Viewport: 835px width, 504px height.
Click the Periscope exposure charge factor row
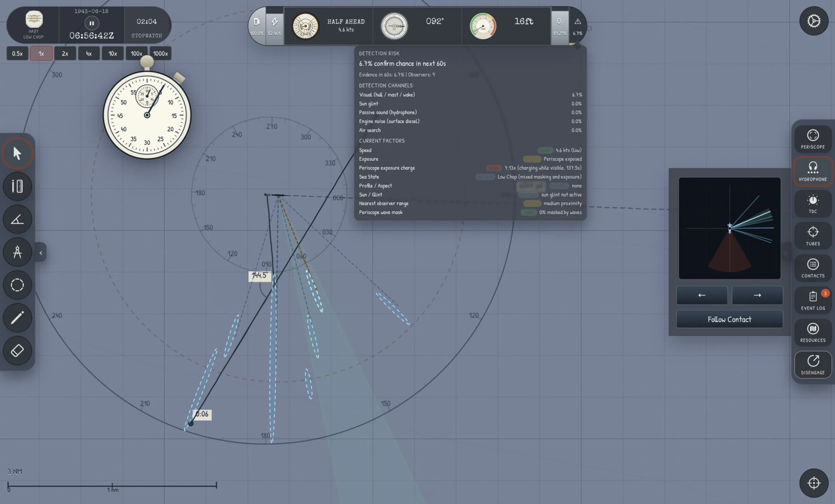(470, 168)
